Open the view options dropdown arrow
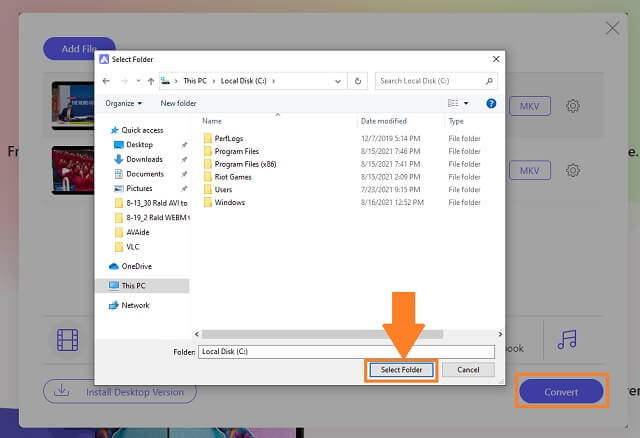This screenshot has height=438, width=640. coord(466,103)
